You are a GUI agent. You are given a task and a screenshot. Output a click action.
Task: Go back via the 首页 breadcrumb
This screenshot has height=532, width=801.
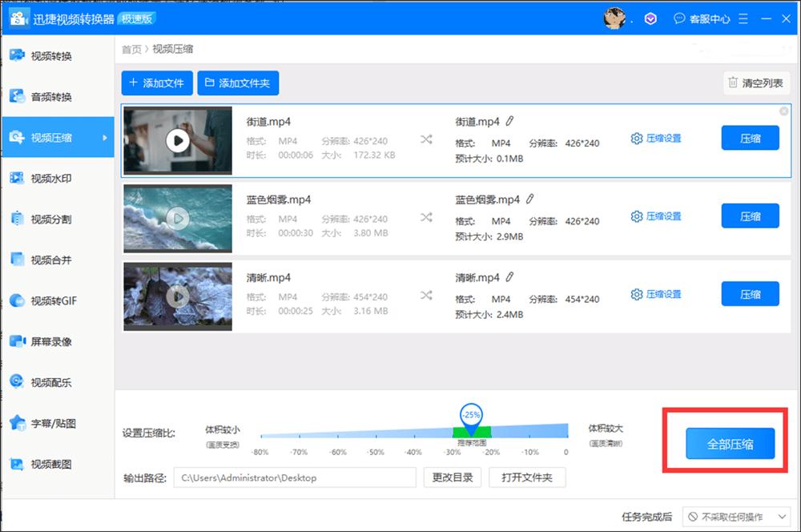[131, 49]
